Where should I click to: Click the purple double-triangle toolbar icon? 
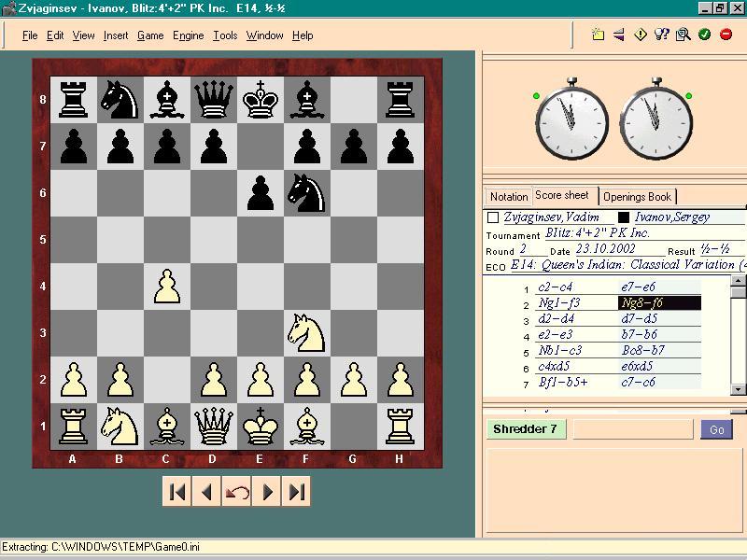pyautogui.click(x=619, y=35)
